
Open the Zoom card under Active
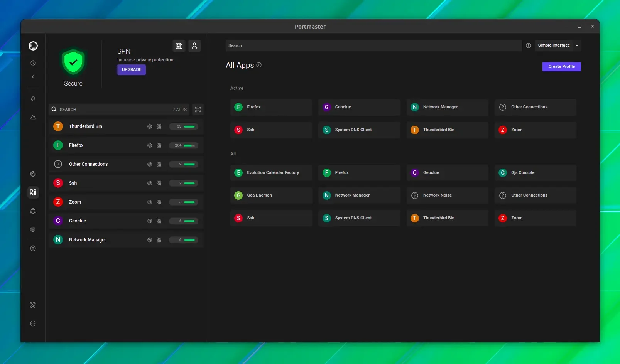536,130
